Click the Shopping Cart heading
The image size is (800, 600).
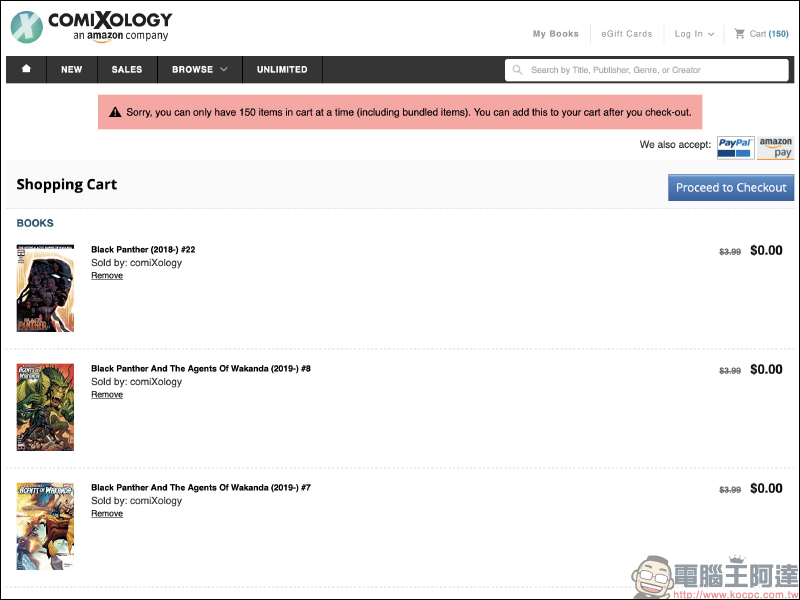[66, 185]
